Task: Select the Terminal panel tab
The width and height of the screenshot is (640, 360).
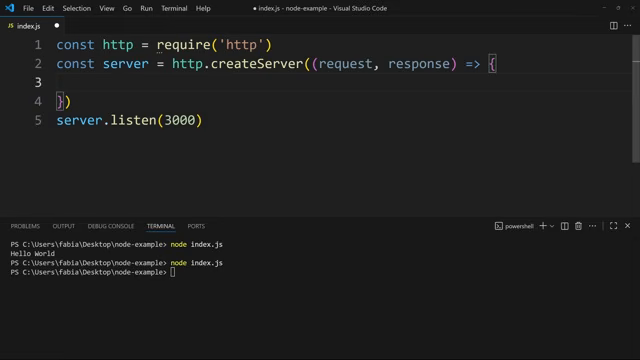Action: coord(161,226)
